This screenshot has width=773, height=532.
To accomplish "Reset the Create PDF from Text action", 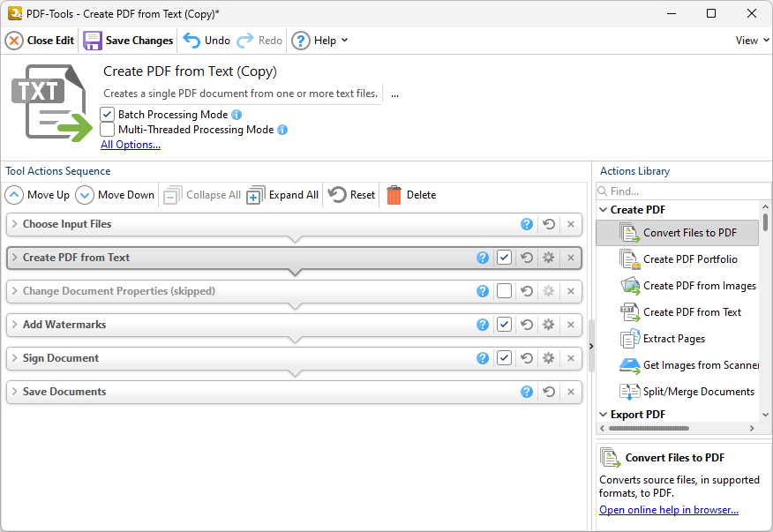I will tap(527, 258).
